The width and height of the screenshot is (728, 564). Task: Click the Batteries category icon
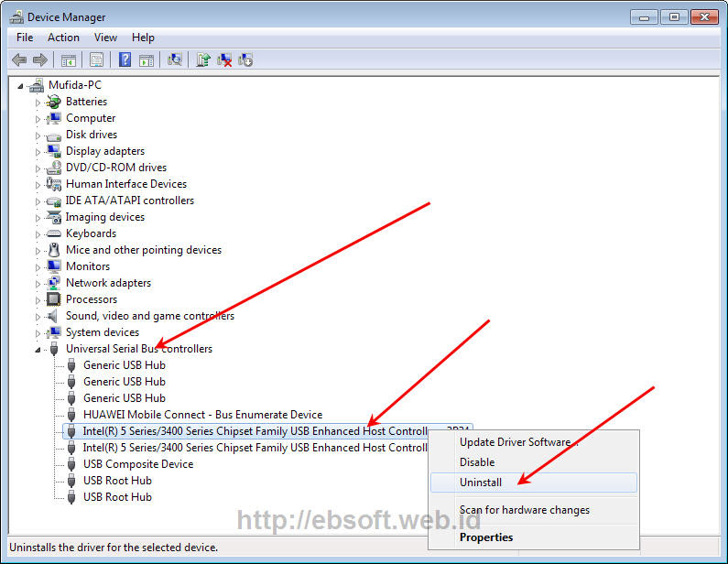click(54, 102)
